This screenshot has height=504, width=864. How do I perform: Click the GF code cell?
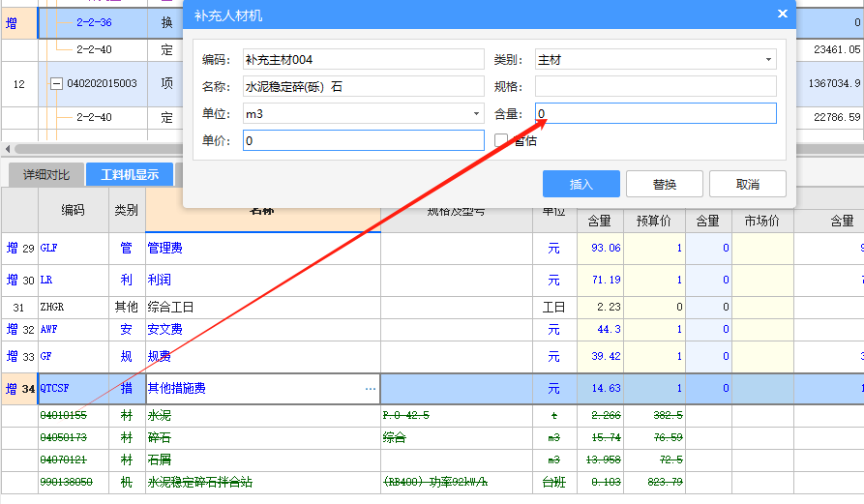(x=74, y=356)
